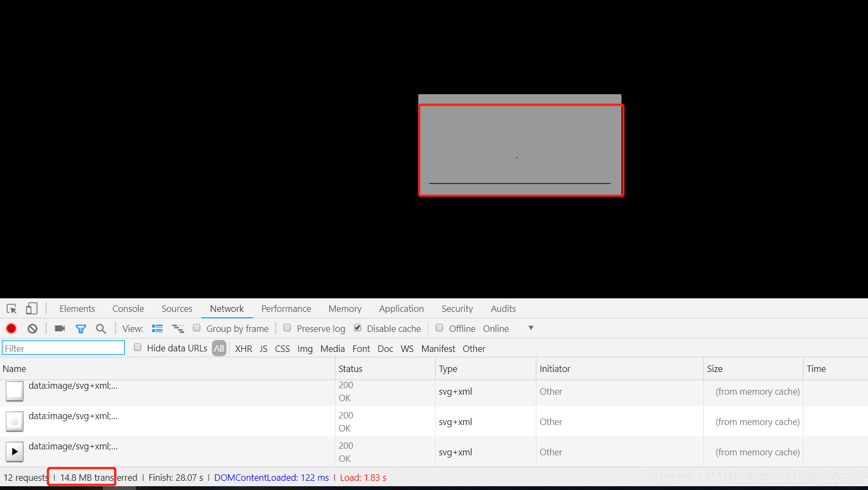868x490 pixels.
Task: Select the first data:image/svg+xml request name
Action: coord(73,386)
